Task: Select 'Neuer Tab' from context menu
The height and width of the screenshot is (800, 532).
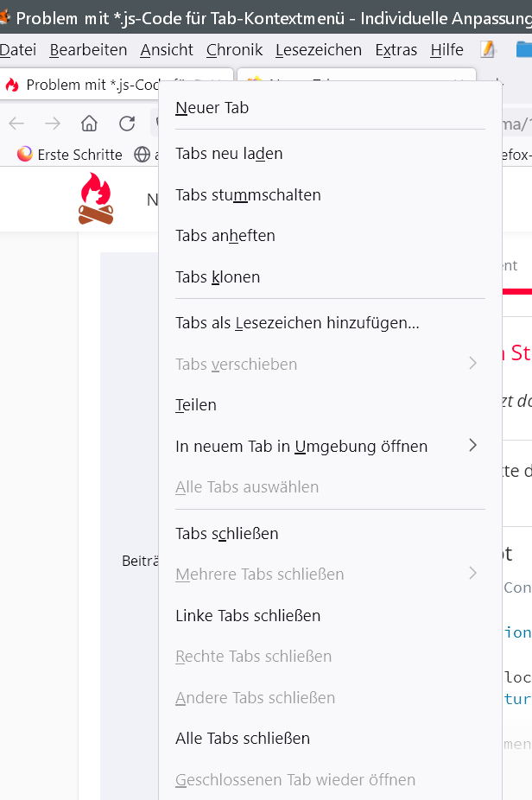Action: coord(212,108)
